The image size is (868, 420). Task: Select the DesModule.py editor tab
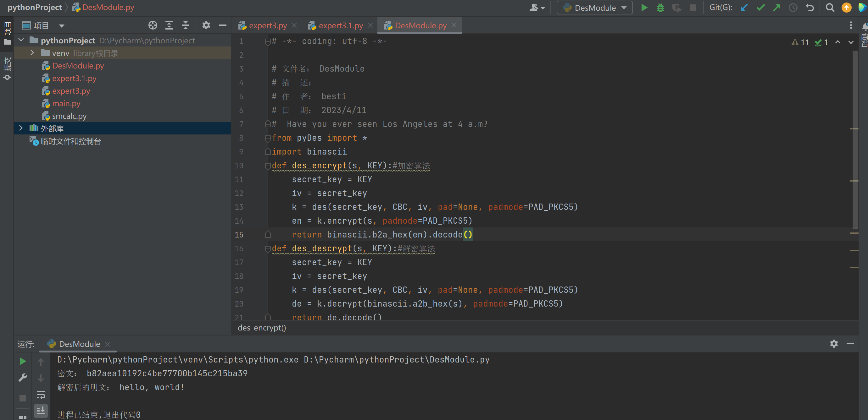[x=420, y=25]
